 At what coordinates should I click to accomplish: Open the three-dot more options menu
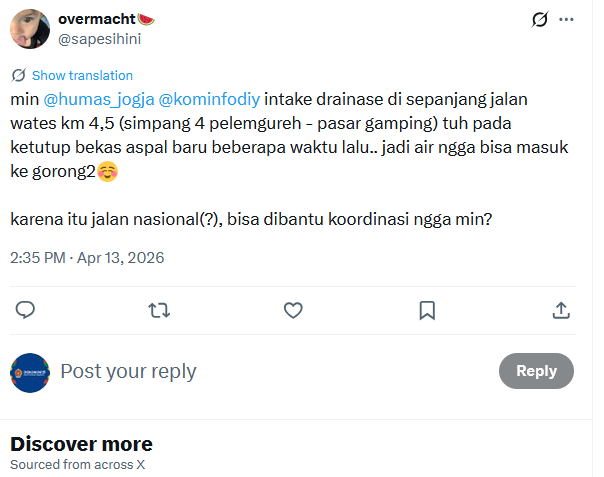point(567,20)
